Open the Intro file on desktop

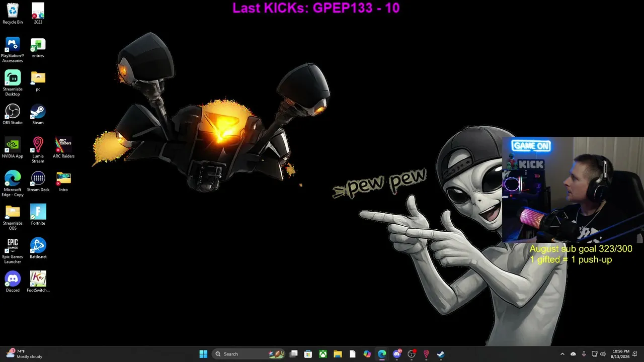coord(63,182)
